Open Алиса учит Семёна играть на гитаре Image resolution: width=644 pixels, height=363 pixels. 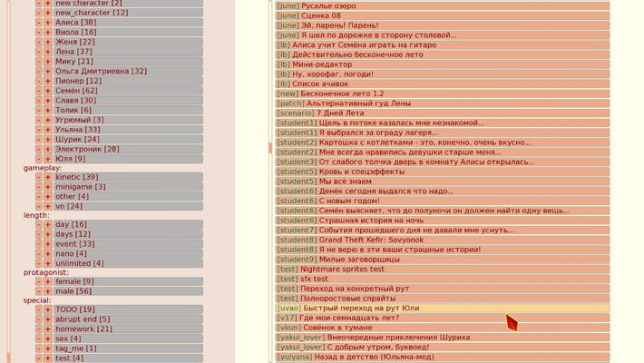pyautogui.click(x=443, y=45)
